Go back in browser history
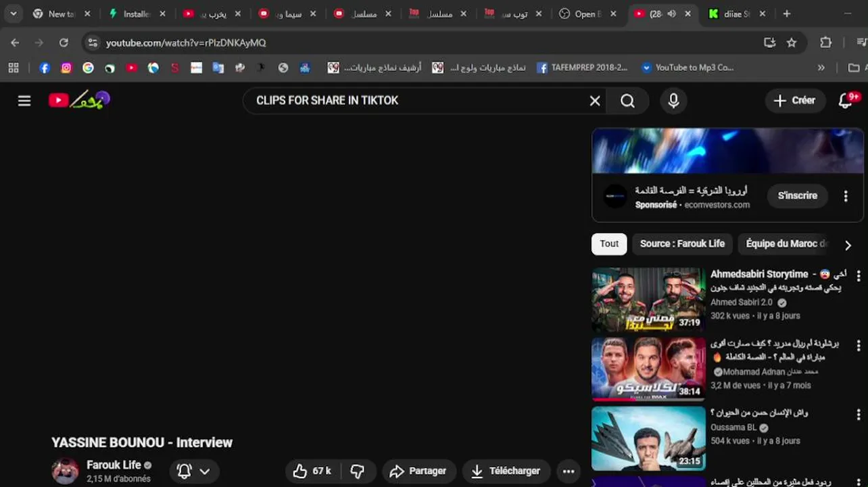Screen dimensions: 868x487 pos(15,43)
